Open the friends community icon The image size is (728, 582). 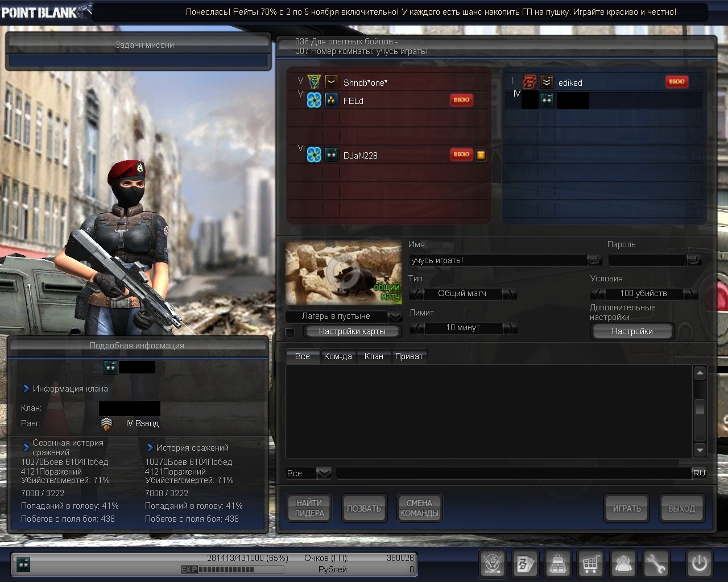point(623,564)
